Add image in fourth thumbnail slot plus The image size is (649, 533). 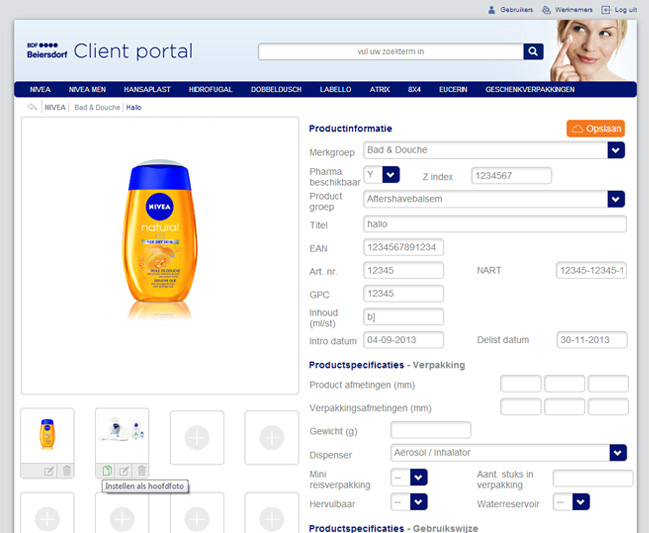click(272, 437)
